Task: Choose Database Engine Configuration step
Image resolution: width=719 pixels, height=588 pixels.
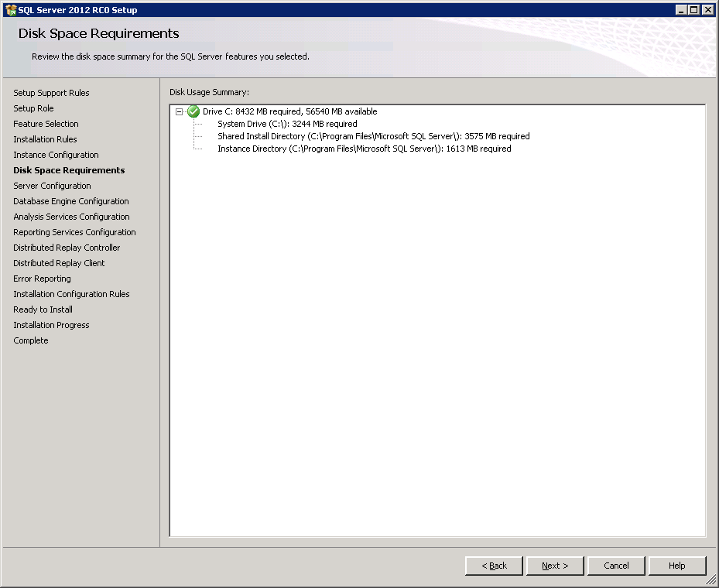Action: [71, 201]
